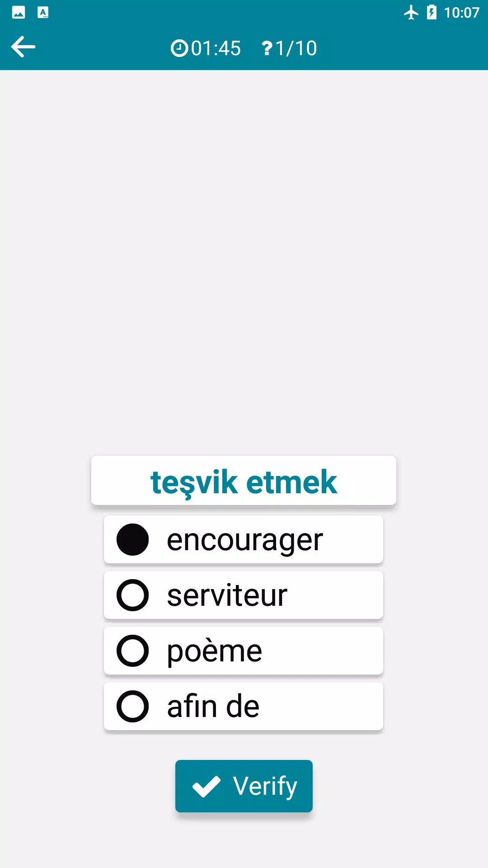Tap the keyboard language notification icon

pyautogui.click(x=43, y=12)
